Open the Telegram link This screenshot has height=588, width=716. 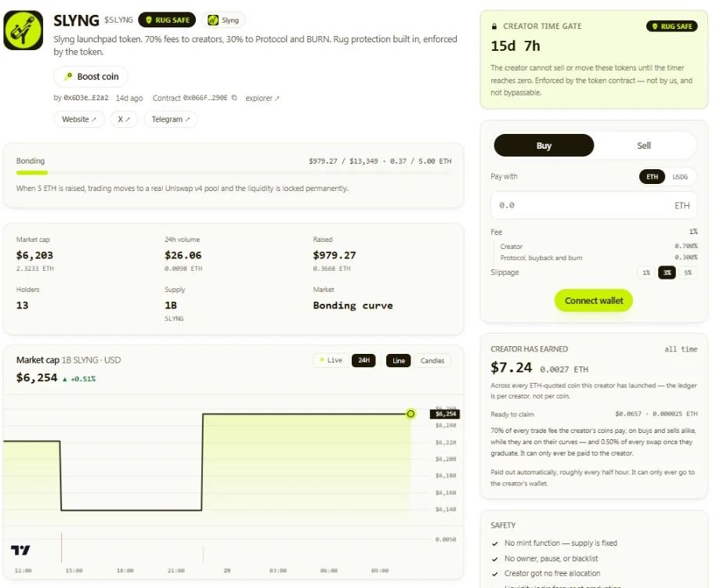(171, 119)
